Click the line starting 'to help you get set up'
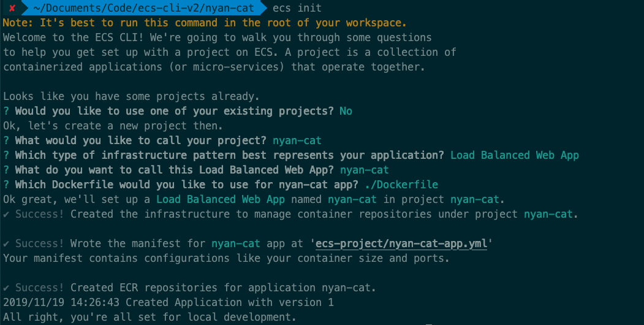The height and width of the screenshot is (325, 644). 230,52
